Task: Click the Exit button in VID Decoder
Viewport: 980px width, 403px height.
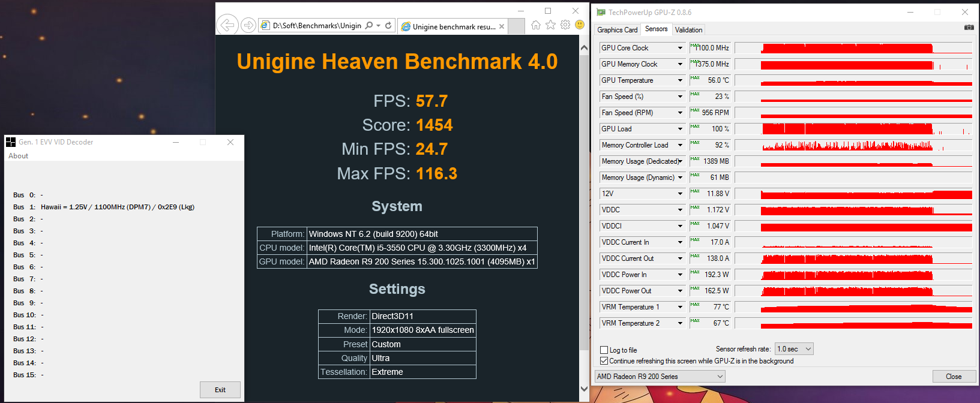Action: (220, 390)
